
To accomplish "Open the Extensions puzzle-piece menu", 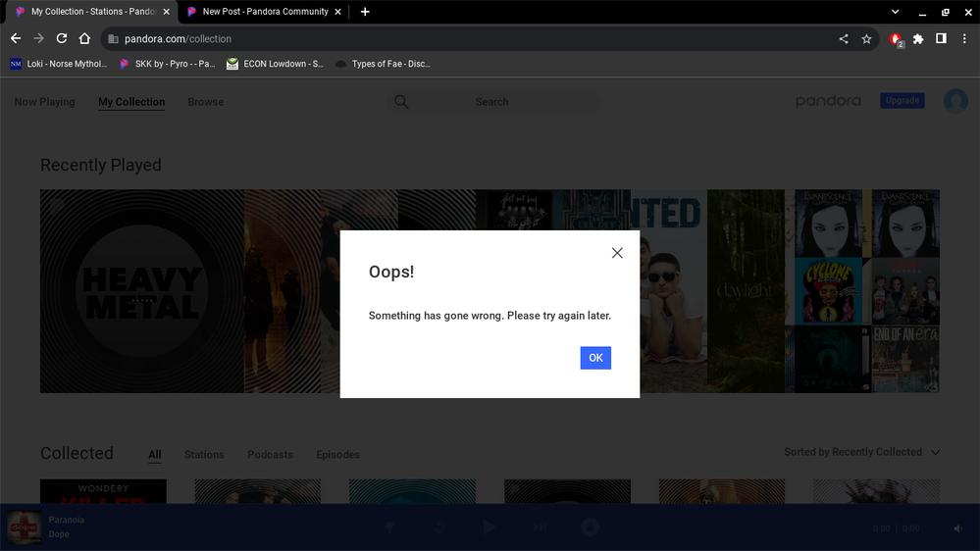I will [x=918, y=39].
